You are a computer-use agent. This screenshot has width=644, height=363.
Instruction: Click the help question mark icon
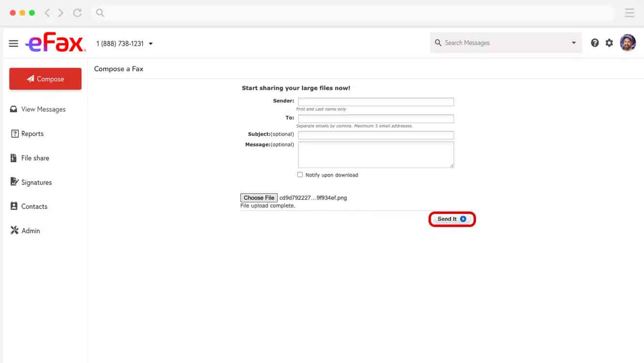[x=595, y=43]
